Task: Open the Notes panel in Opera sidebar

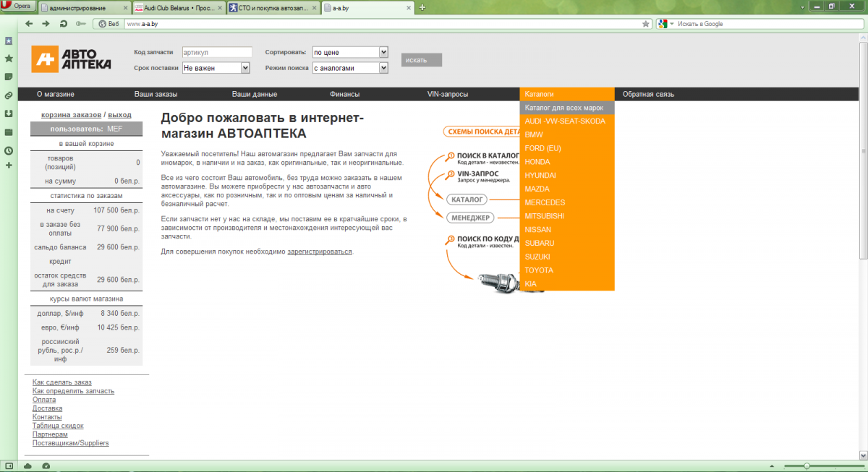Action: (x=9, y=77)
